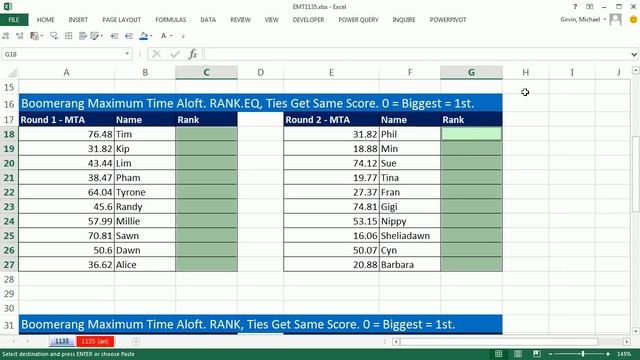Click horizontal scrollbar left arrow
Image resolution: width=640 pixels, height=360 pixels.
pyautogui.click(x=396, y=341)
